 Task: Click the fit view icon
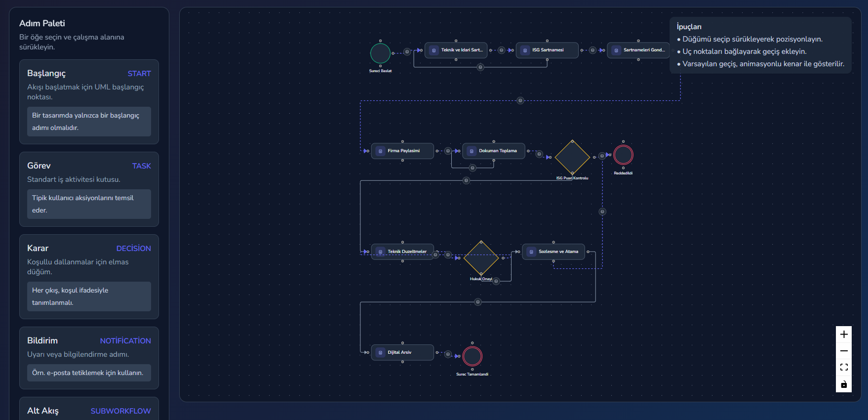coord(844,367)
